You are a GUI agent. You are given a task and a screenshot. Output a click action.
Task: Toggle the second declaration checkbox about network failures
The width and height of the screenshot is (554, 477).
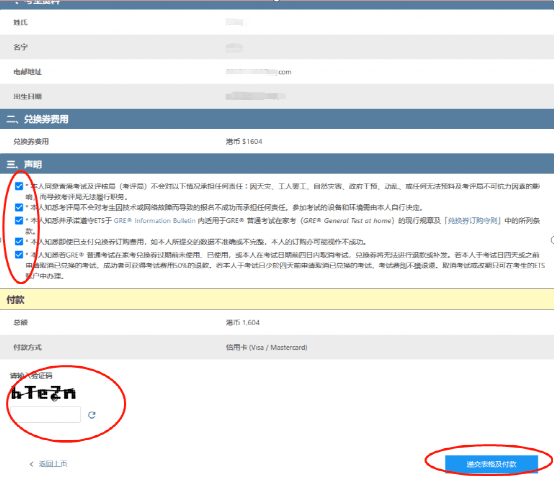point(19,207)
